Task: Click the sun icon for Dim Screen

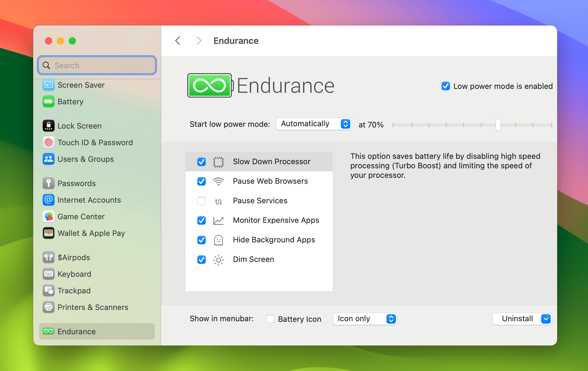Action: click(x=218, y=260)
